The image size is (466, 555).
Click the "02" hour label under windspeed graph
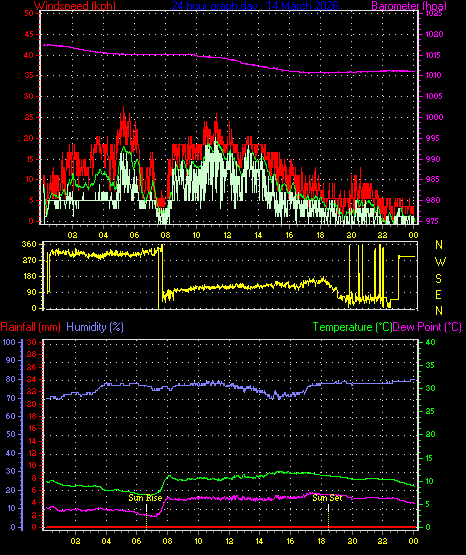point(73,235)
